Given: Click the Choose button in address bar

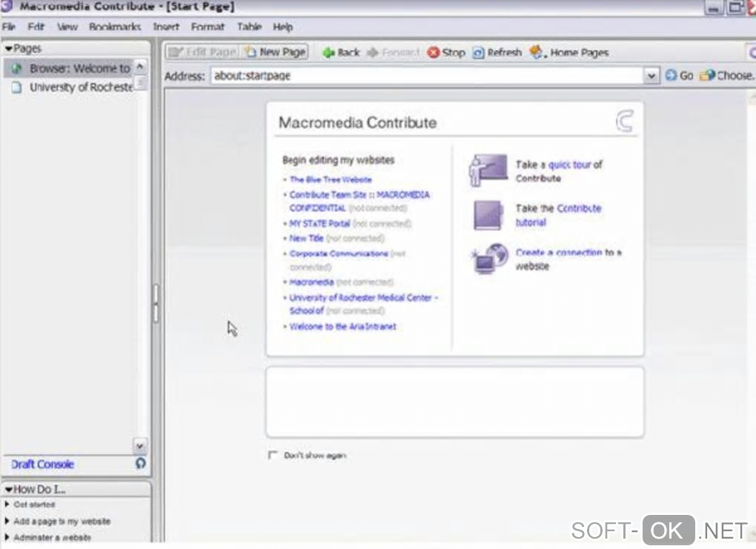Looking at the screenshot, I should pyautogui.click(x=726, y=76).
